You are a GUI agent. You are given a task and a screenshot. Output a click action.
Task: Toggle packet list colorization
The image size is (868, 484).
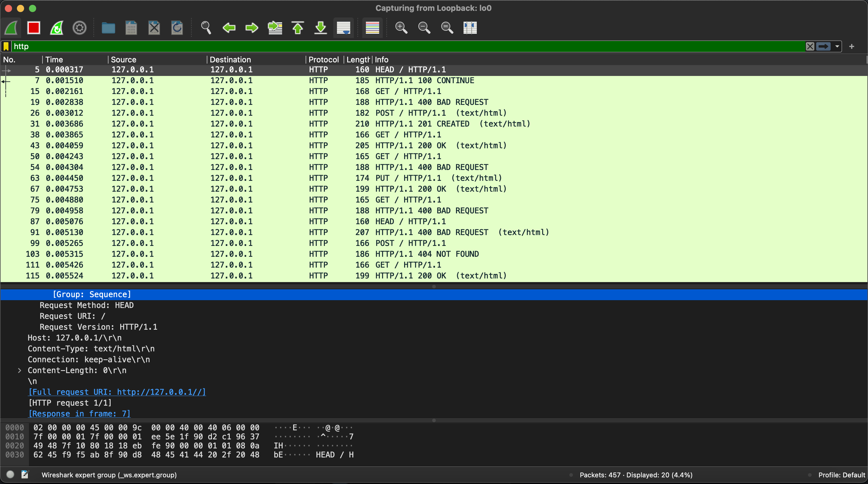coord(372,28)
